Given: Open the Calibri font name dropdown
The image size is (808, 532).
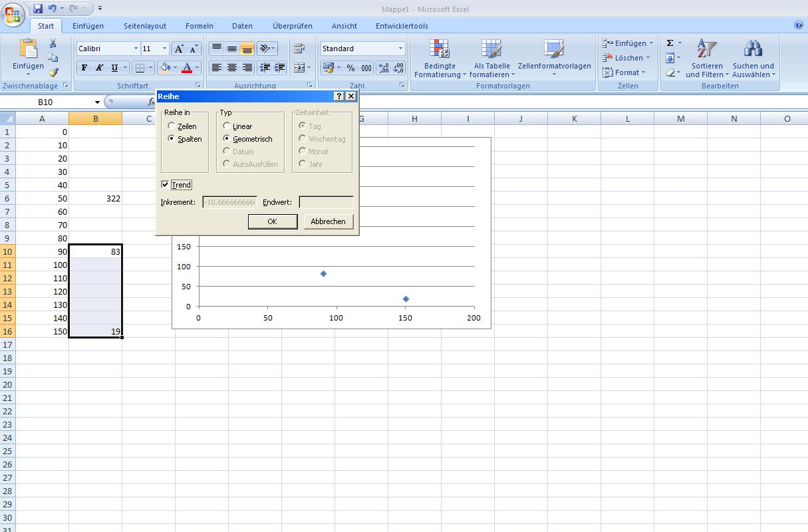Looking at the screenshot, I should tap(136, 49).
